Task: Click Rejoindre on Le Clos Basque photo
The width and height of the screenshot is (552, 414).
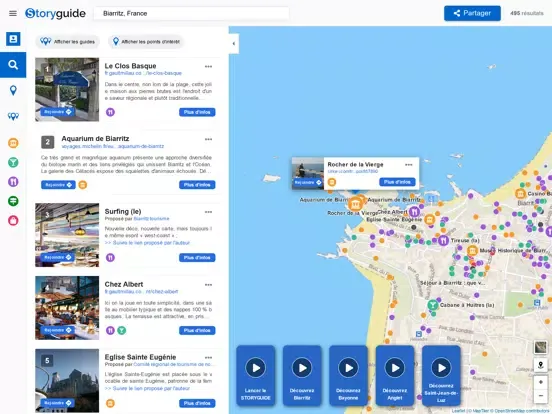Action: pos(58,112)
